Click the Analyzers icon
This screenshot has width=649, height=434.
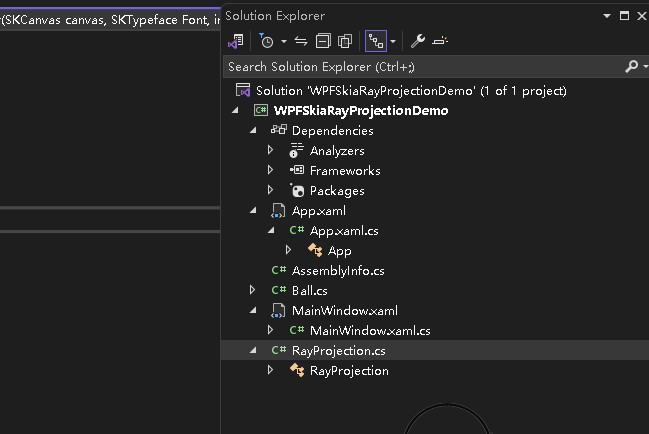pyautogui.click(x=296, y=150)
